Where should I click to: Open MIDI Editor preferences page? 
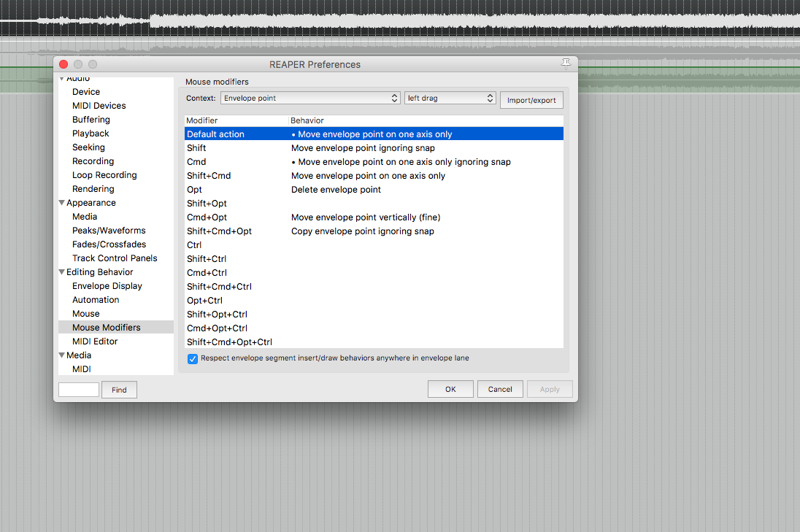tap(95, 342)
